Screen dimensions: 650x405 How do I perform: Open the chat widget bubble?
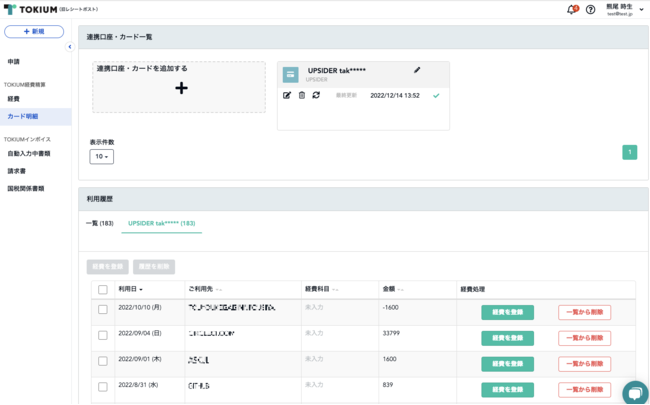point(635,393)
